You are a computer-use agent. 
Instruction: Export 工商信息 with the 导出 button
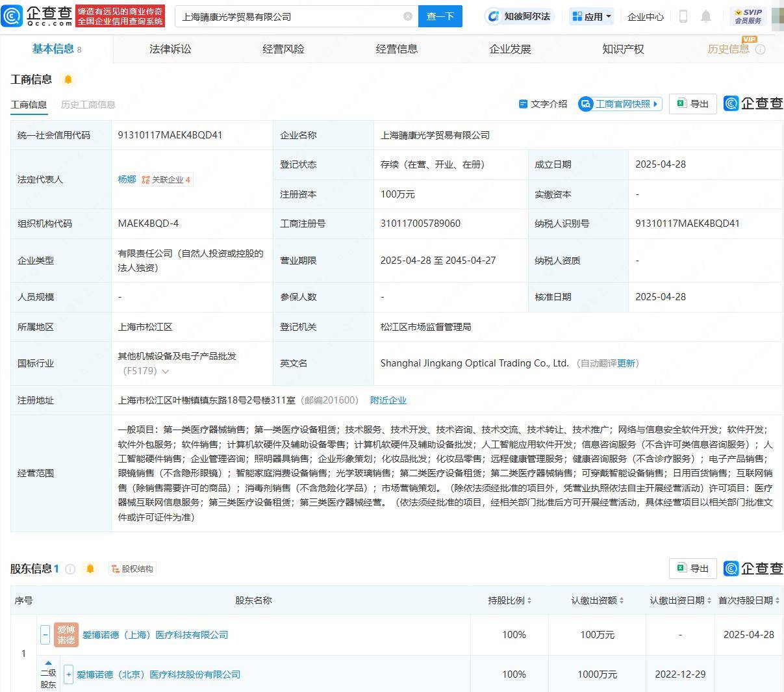692,104
